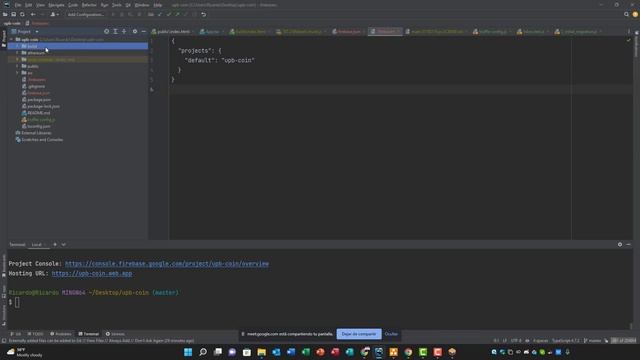Open the Firebase Project Console link
This screenshot has width=640, height=360.
tap(167, 264)
